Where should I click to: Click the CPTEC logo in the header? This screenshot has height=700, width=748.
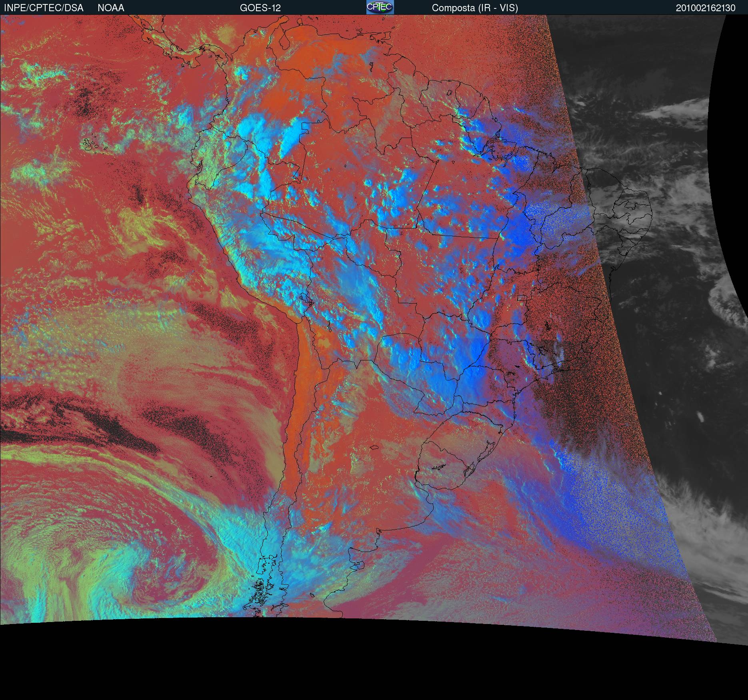[x=380, y=7]
